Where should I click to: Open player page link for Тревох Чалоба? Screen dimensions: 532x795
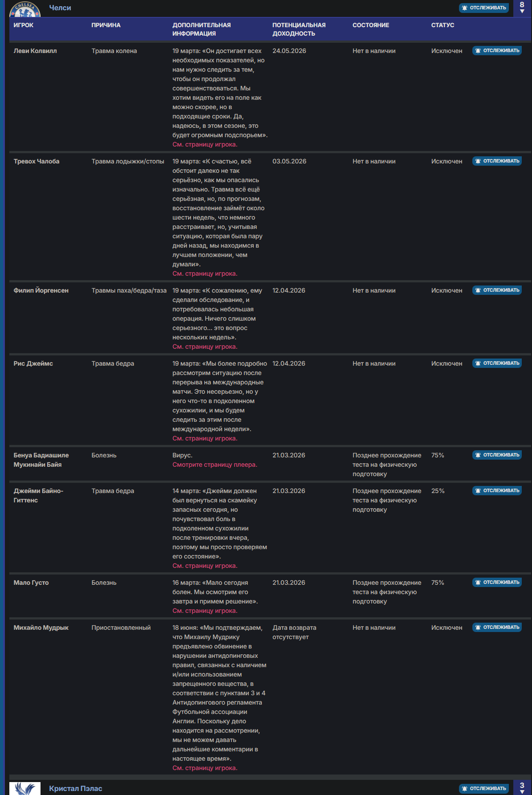205,273
